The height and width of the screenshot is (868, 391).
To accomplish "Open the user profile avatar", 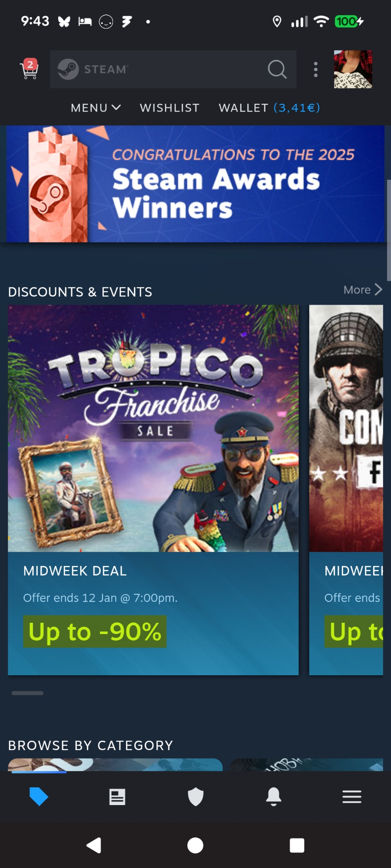I will point(353,69).
